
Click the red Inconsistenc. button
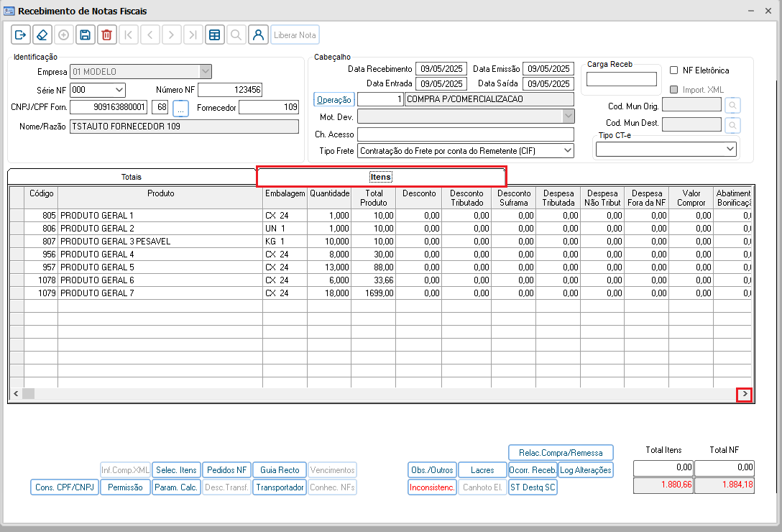(x=432, y=487)
